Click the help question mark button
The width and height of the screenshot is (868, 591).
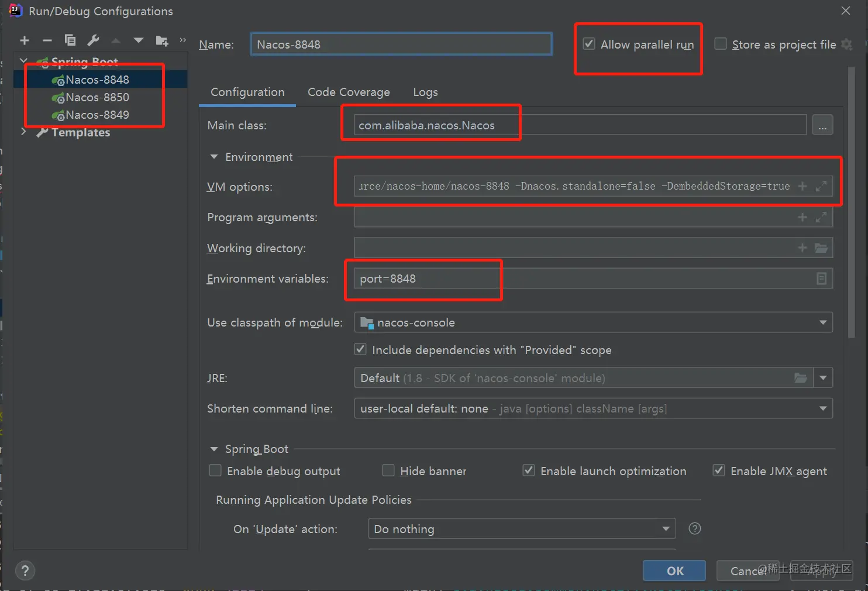point(25,571)
